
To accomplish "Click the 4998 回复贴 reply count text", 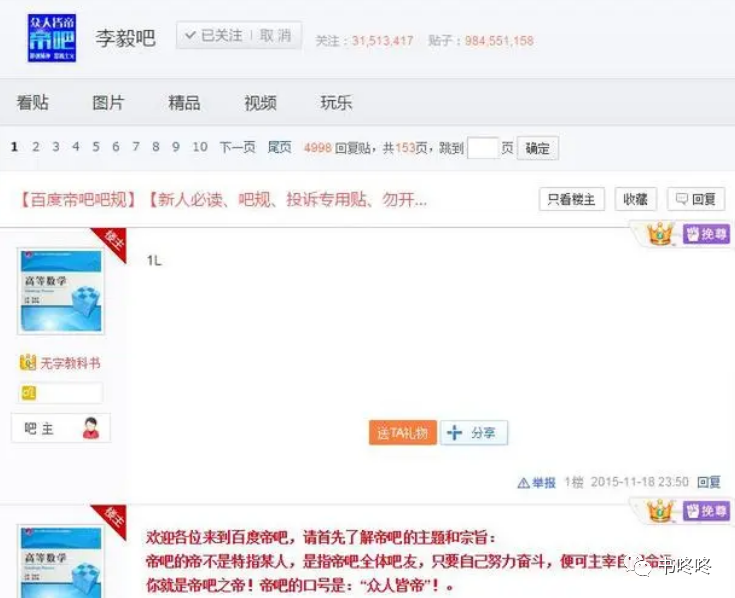I will point(337,148).
